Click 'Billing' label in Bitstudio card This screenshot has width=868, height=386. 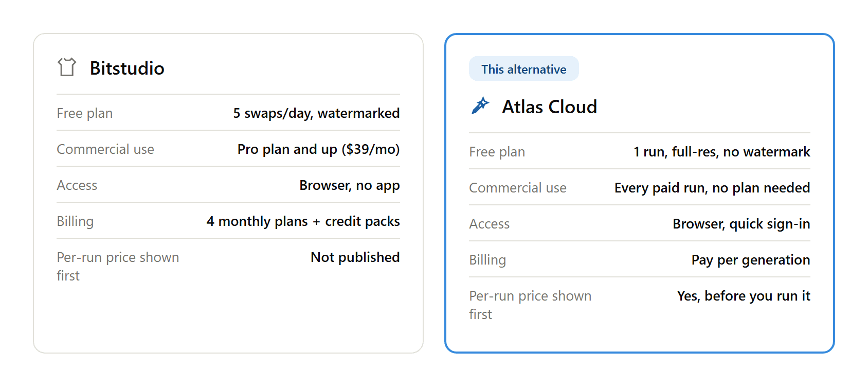point(75,221)
